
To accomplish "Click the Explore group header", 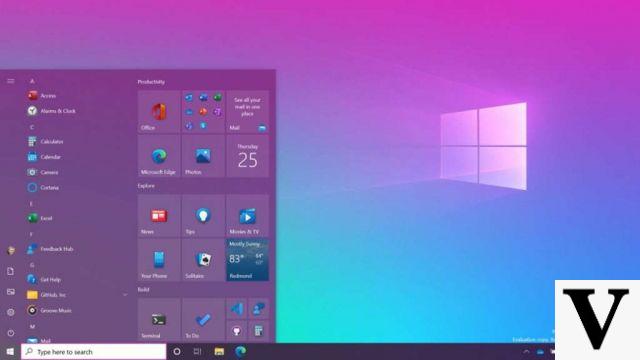I will (x=146, y=186).
